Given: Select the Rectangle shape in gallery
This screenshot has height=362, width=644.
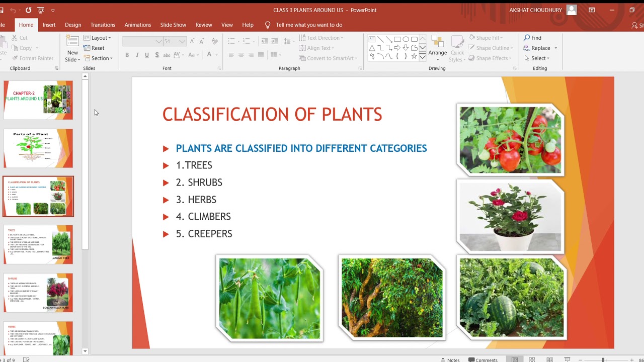Looking at the screenshot, I should pos(397,39).
